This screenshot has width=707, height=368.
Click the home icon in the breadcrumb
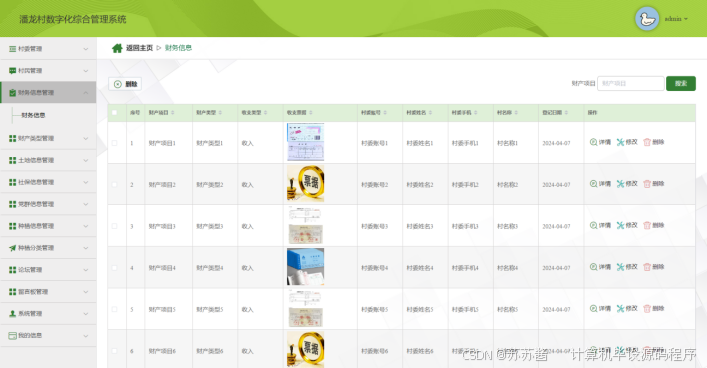pyautogui.click(x=117, y=48)
